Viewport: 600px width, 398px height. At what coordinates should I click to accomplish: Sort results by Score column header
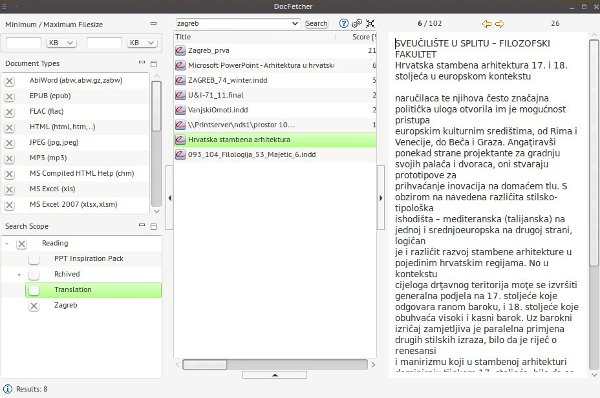pyautogui.click(x=356, y=37)
